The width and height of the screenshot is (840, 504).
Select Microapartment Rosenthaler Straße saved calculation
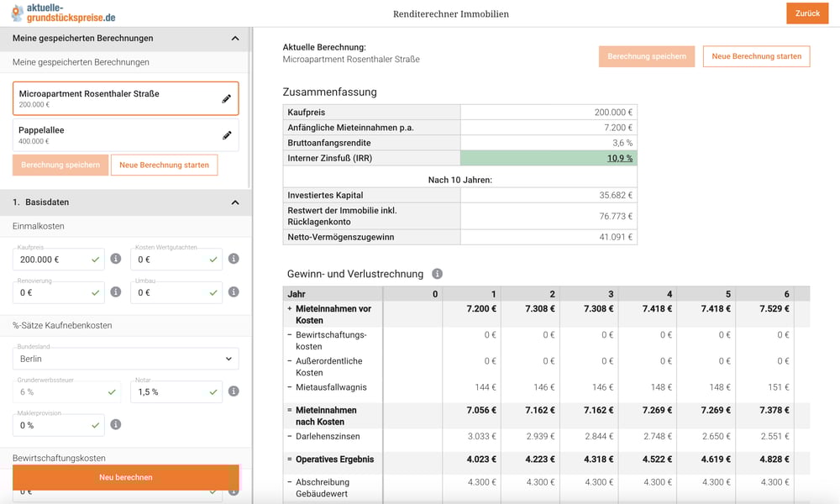[125, 98]
